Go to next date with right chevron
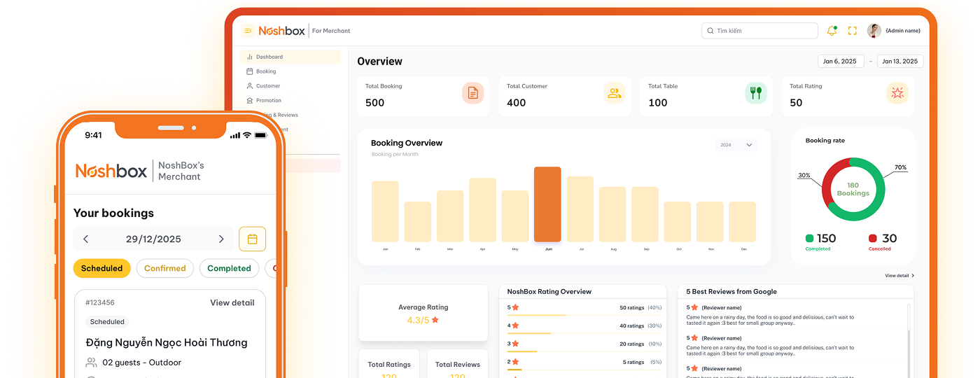Image resolution: width=980 pixels, height=378 pixels. tap(221, 239)
